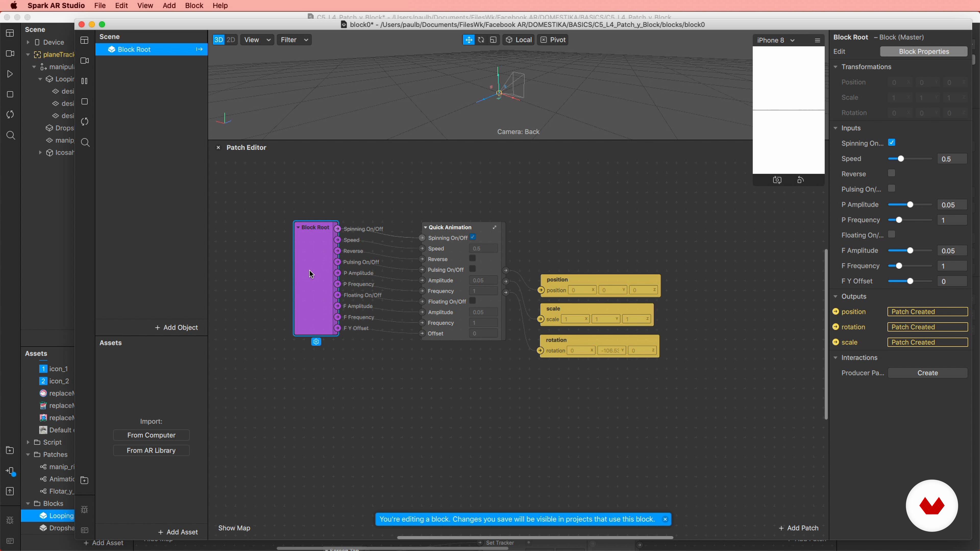Stop the preview in block window sidebar
The width and height of the screenshot is (980, 551).
tap(84, 102)
